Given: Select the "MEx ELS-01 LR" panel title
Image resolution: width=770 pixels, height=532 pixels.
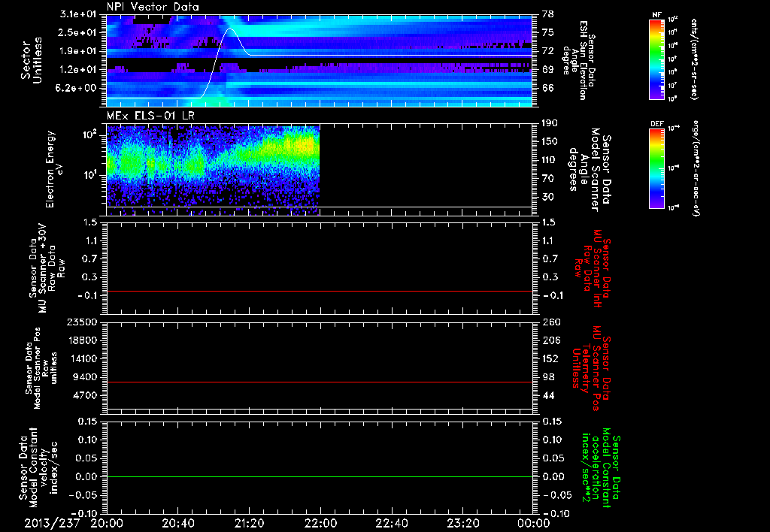Looking at the screenshot, I should pos(150,116).
